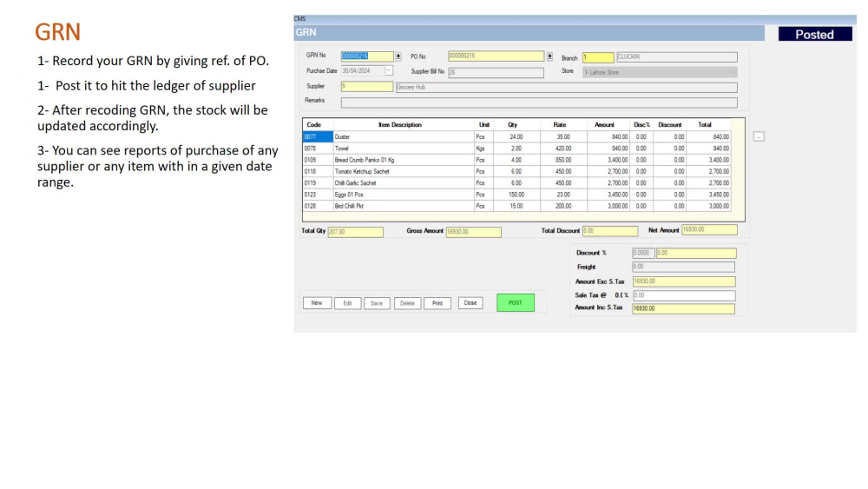
Task: Click the PO No lookup button
Action: click(x=549, y=56)
